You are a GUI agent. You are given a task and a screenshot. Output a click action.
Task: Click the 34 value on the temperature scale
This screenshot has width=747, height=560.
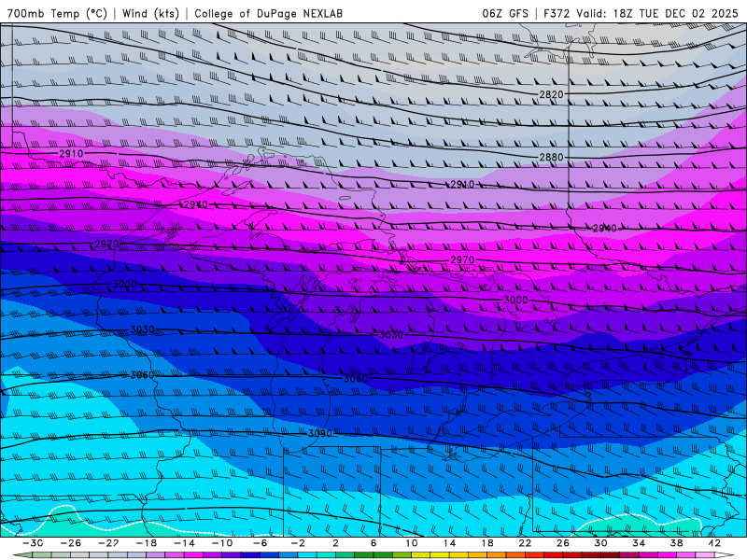click(x=639, y=543)
